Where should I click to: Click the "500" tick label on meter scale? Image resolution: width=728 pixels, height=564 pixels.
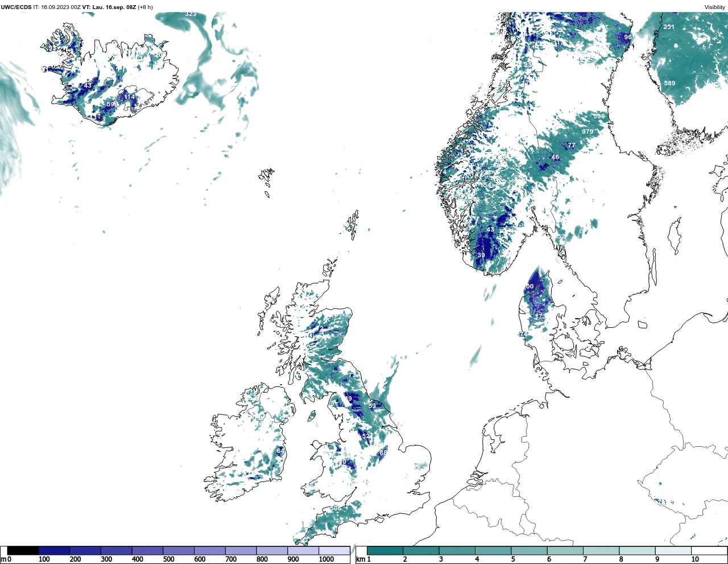(x=168, y=559)
